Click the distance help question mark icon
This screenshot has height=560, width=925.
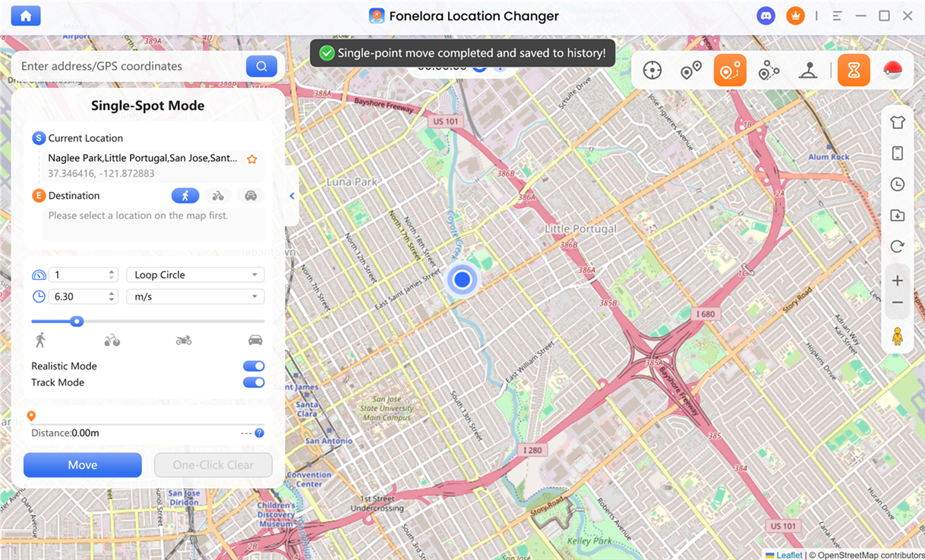[x=259, y=433]
